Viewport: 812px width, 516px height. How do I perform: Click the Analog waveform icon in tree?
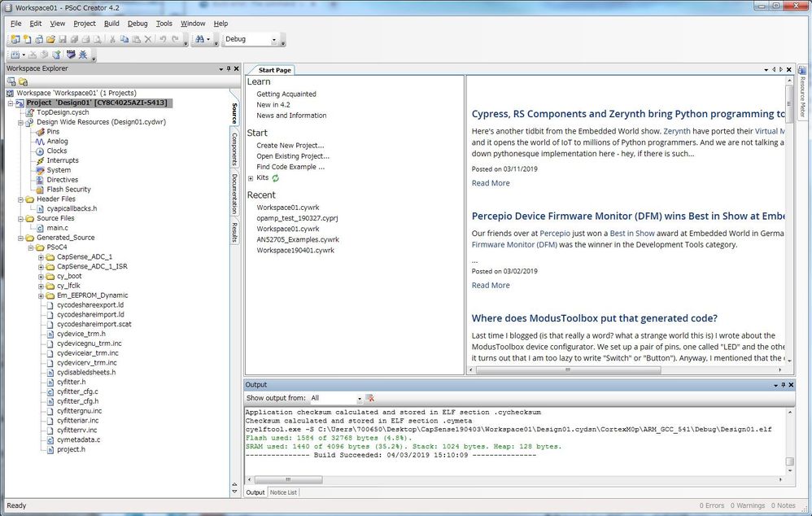point(40,142)
